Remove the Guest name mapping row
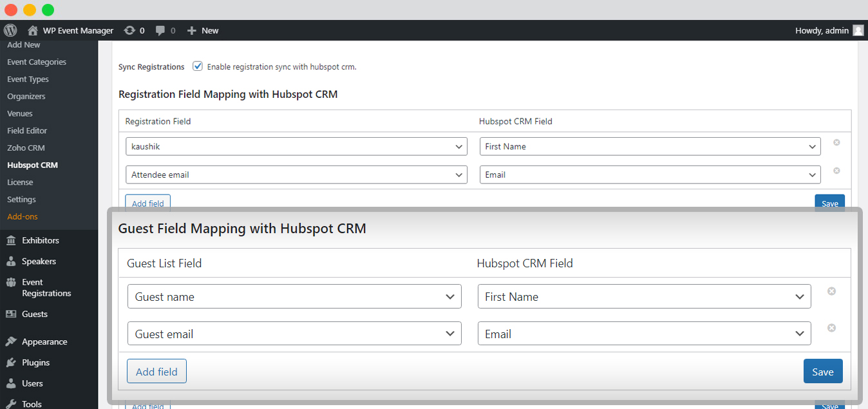868x409 pixels. (831, 291)
